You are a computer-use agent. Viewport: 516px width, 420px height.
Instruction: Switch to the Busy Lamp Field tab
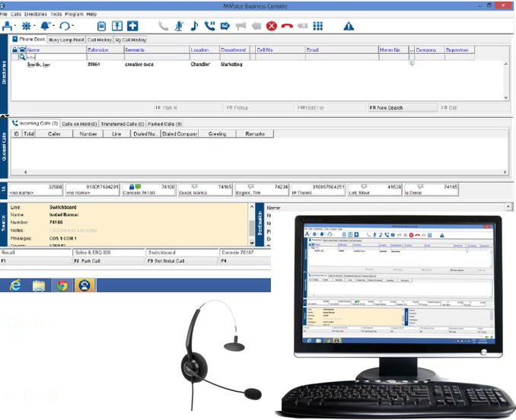pyautogui.click(x=66, y=40)
